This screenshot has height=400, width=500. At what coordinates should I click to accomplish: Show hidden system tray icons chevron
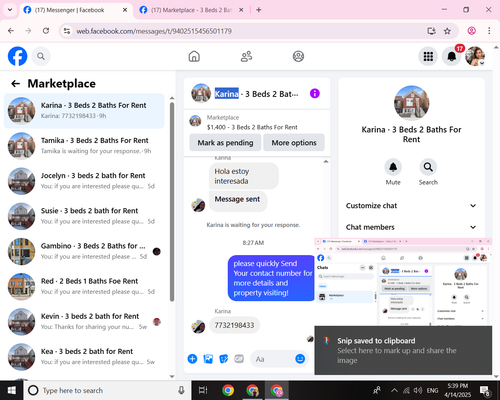click(x=394, y=390)
